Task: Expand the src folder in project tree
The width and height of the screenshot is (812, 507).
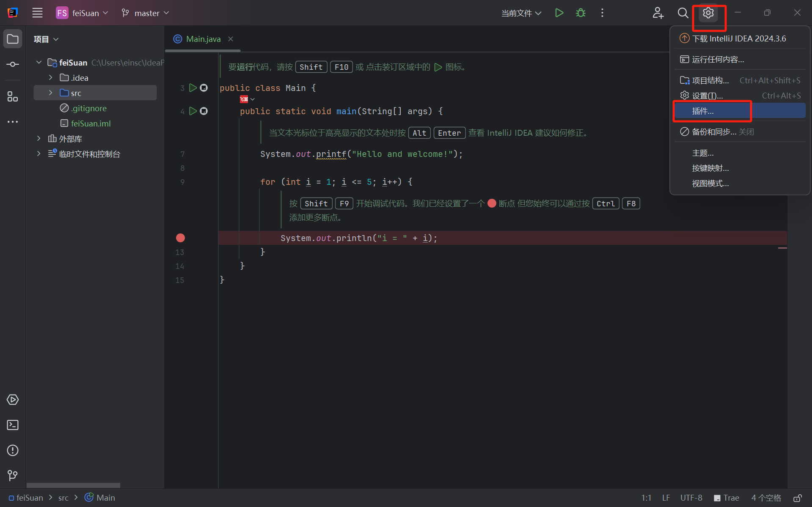Action: pyautogui.click(x=51, y=93)
